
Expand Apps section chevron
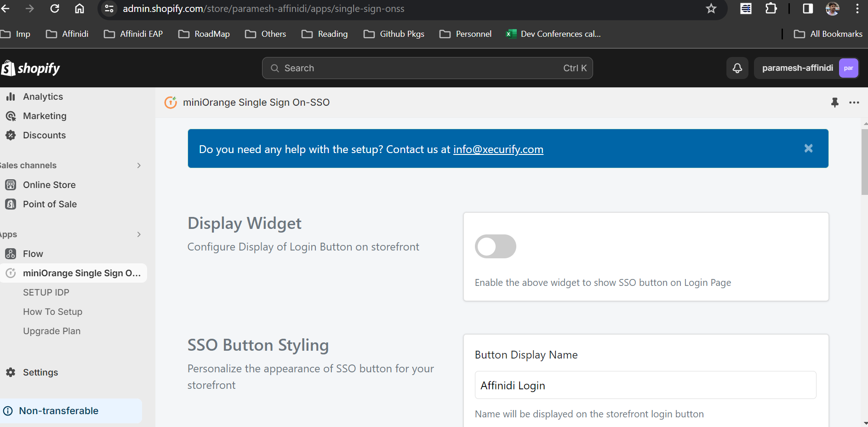139,234
